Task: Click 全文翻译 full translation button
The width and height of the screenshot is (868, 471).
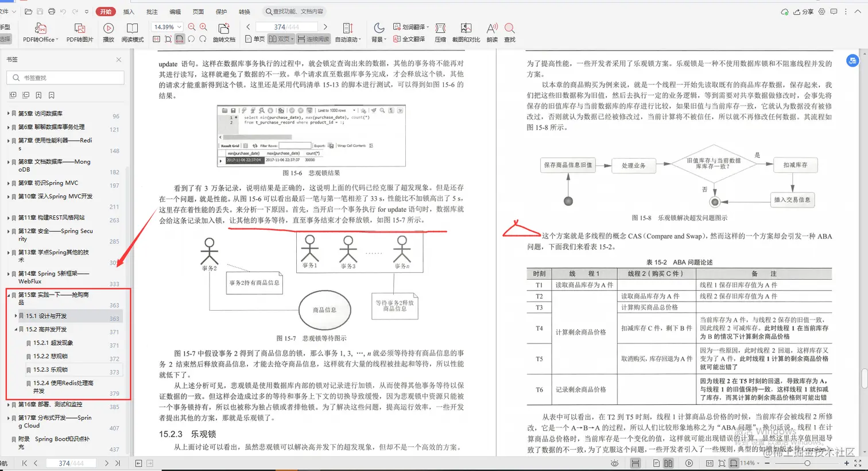Action: coord(409,39)
